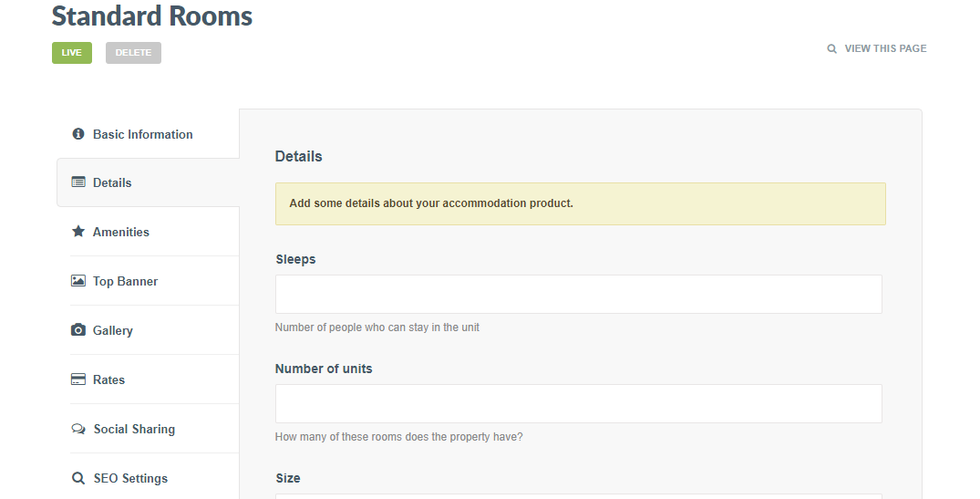
Task: Open the Top Banner tab
Action: point(126,281)
